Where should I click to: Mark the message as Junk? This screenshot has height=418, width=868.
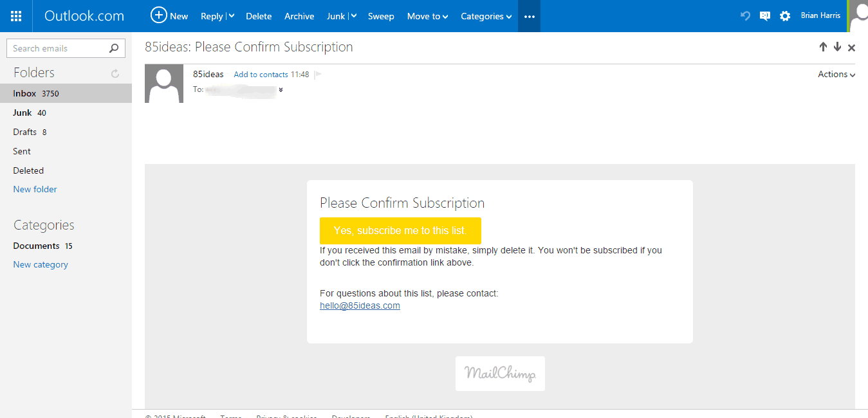coord(336,16)
